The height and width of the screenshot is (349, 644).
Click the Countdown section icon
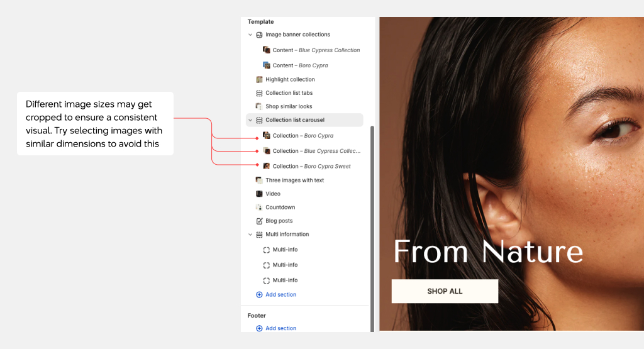pos(259,208)
